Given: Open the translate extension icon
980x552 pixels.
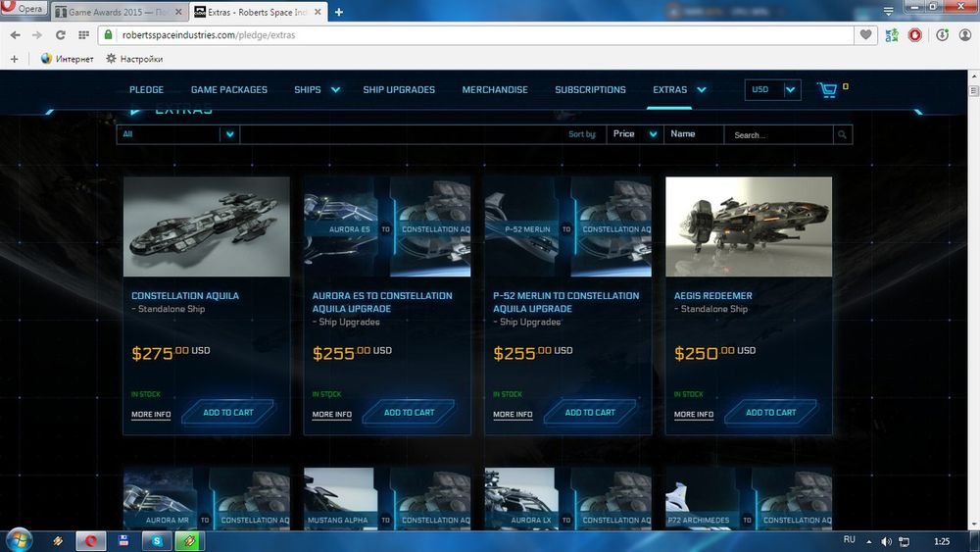Looking at the screenshot, I should 892,35.
